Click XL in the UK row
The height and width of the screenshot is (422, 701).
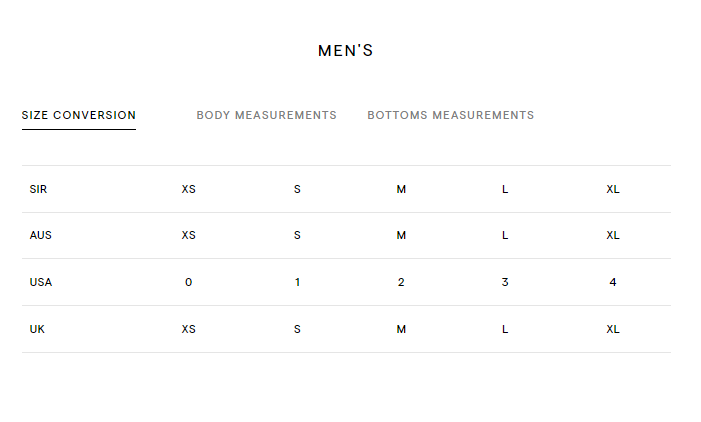coord(613,329)
